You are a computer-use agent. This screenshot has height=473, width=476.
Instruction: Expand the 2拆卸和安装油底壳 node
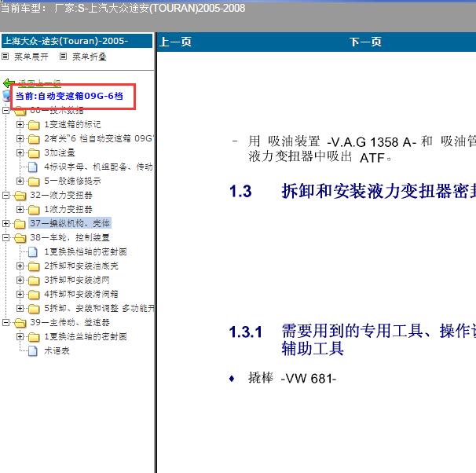20,266
